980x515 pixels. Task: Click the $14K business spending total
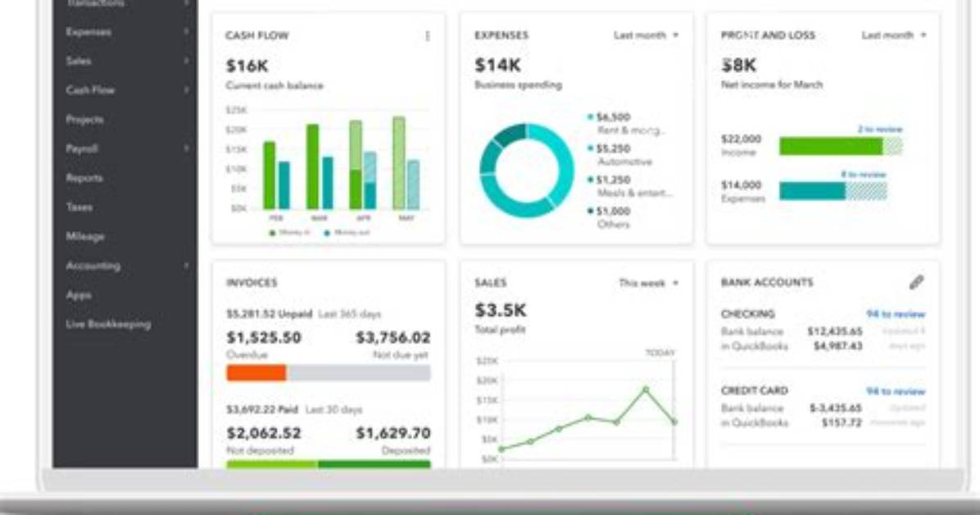(x=497, y=65)
